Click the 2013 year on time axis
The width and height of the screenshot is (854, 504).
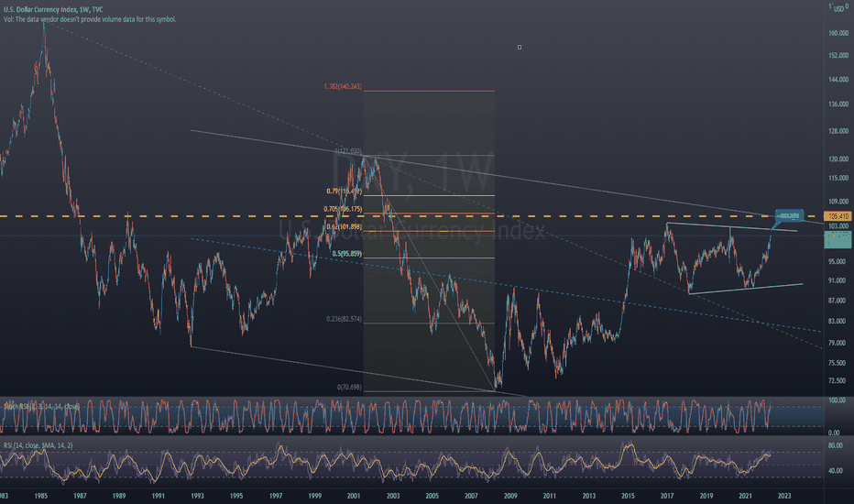coord(589,497)
